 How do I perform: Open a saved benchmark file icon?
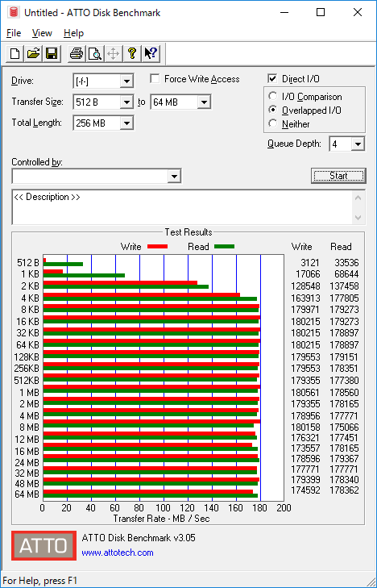(33, 53)
